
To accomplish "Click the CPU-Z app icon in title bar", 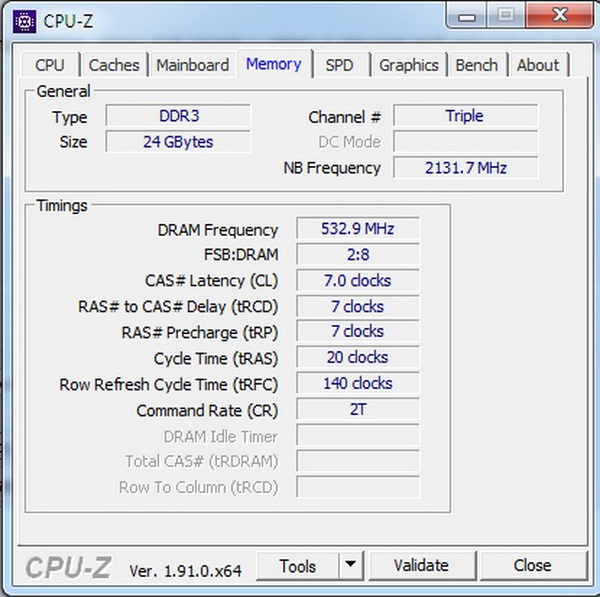I will (x=24, y=22).
